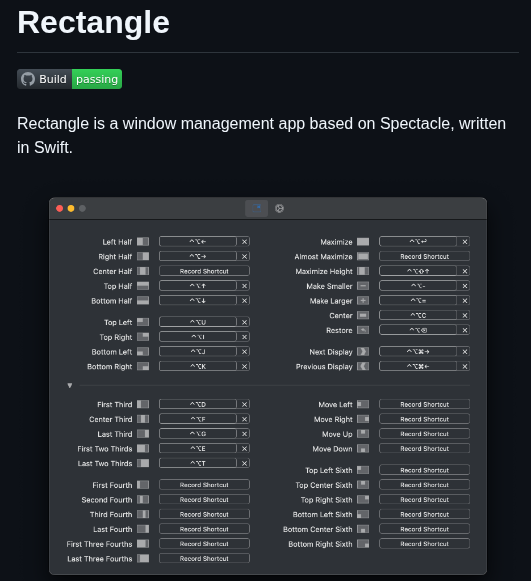Click the Left Half layout icon
531x581 pixels.
143,242
